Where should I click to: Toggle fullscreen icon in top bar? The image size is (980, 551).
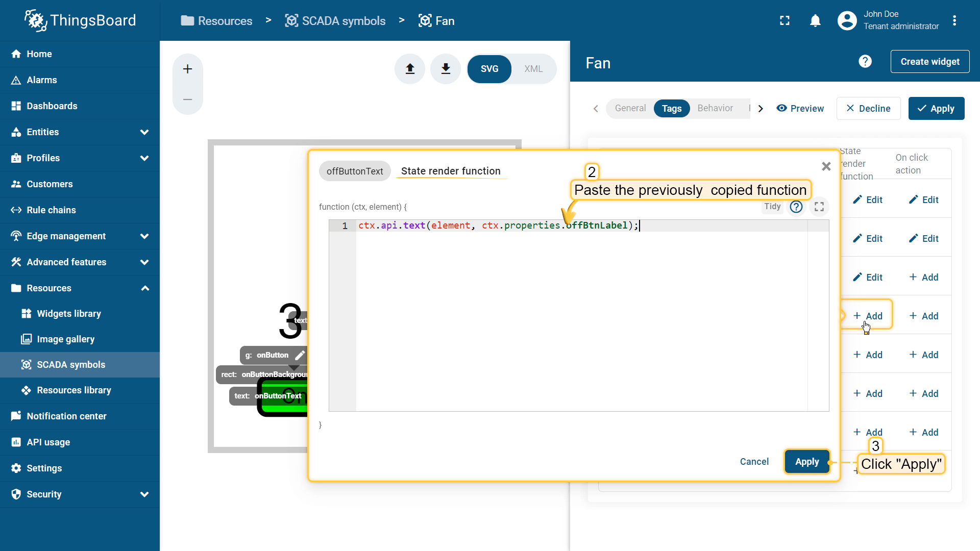pos(785,20)
